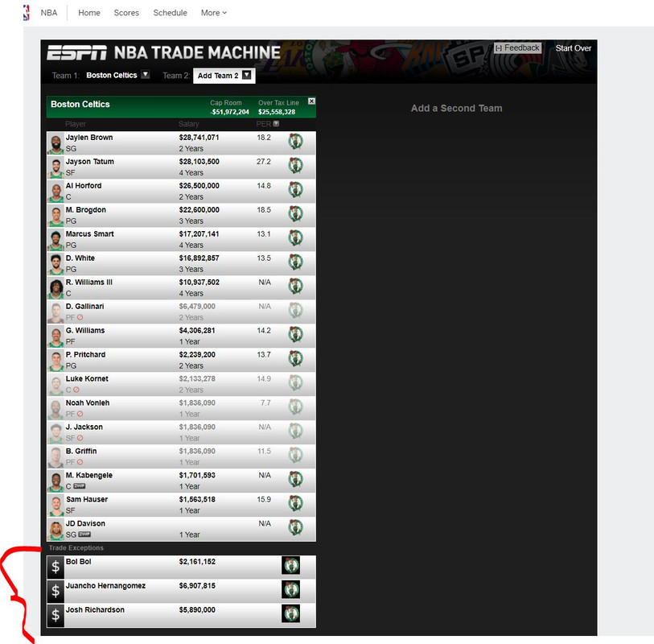Select dollar icon for Juancho Hernangomez exception
654x644 pixels.
pos(56,591)
